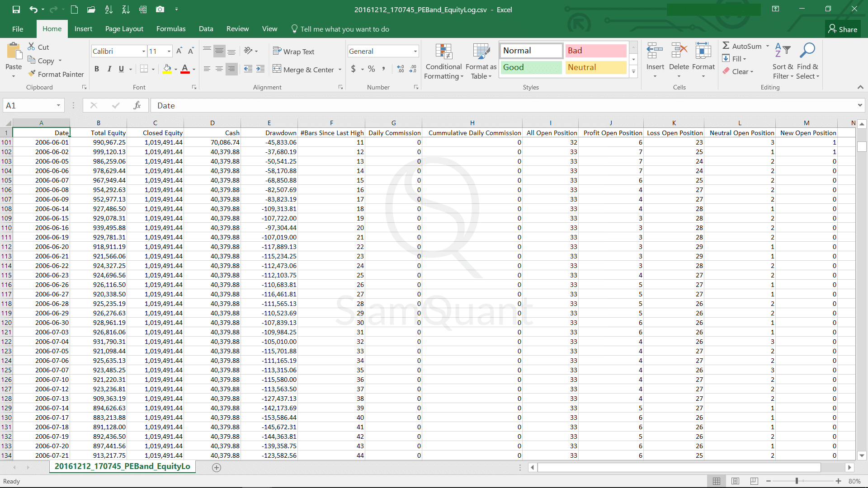Click the Conditional Formatting icon
Screen dimensions: 868x488
[443, 52]
